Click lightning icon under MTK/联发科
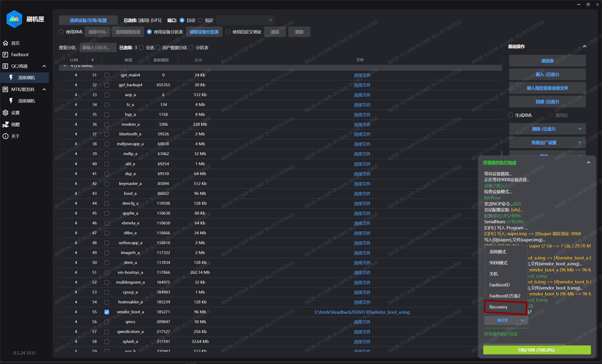Screen dimensions: 602x364 click(x=11, y=101)
